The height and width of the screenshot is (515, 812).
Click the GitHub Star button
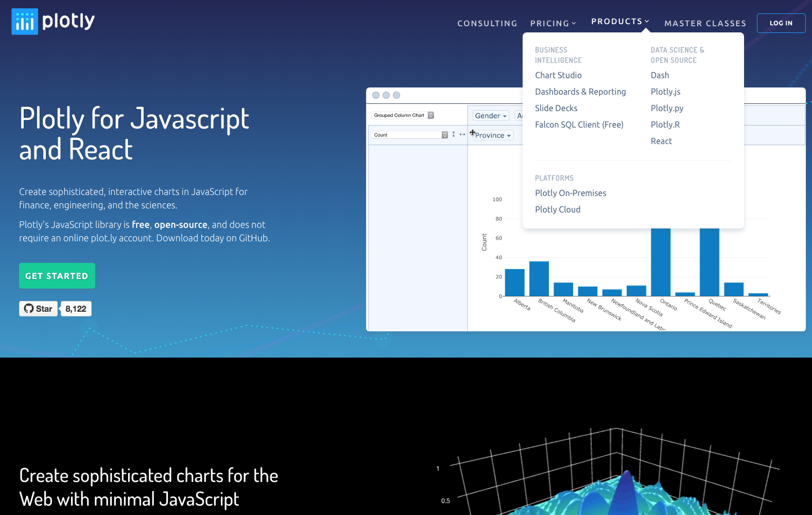[x=39, y=309]
